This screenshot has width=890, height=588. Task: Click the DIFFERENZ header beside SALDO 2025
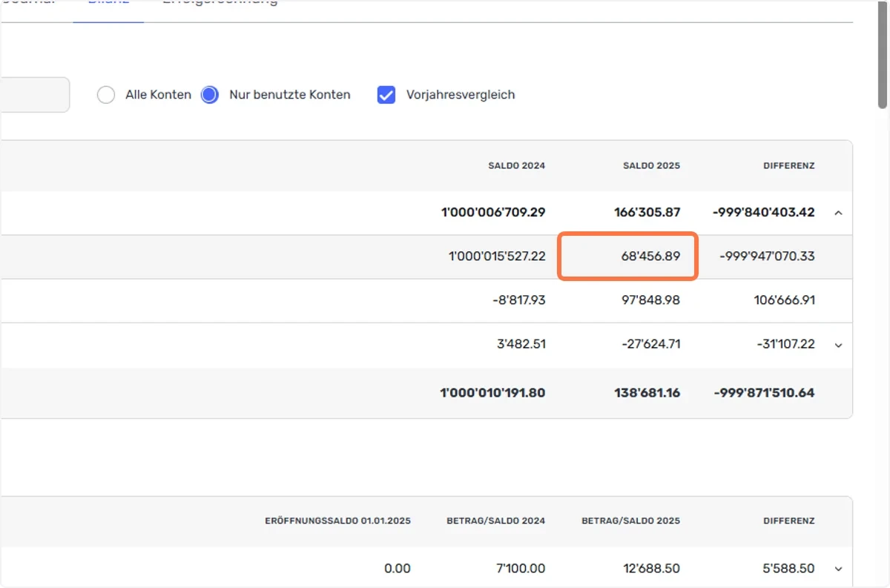click(x=789, y=165)
